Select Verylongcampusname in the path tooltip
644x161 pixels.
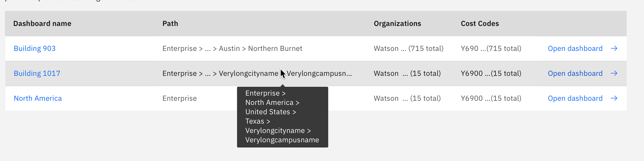pos(282,140)
